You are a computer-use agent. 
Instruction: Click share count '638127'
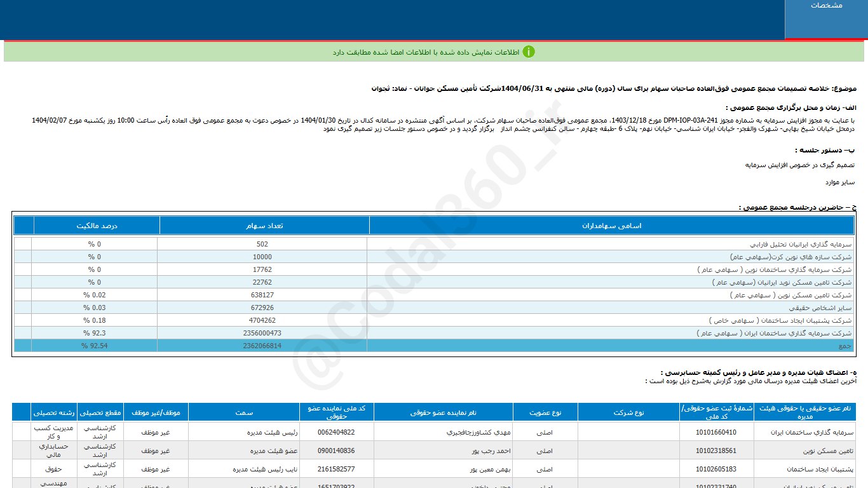coord(262,295)
